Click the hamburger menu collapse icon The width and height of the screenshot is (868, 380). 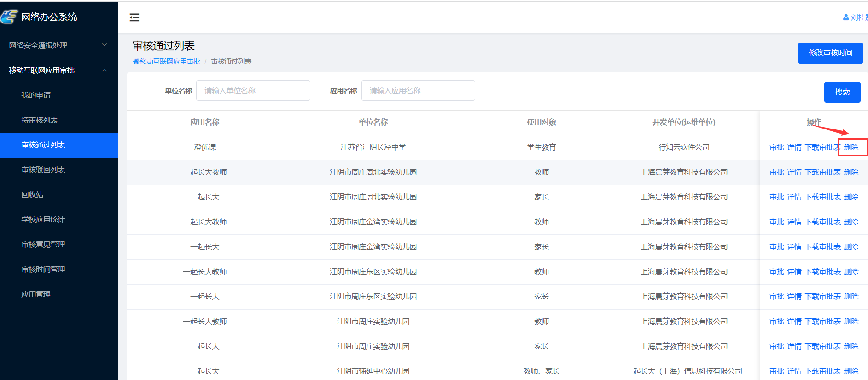(x=134, y=18)
